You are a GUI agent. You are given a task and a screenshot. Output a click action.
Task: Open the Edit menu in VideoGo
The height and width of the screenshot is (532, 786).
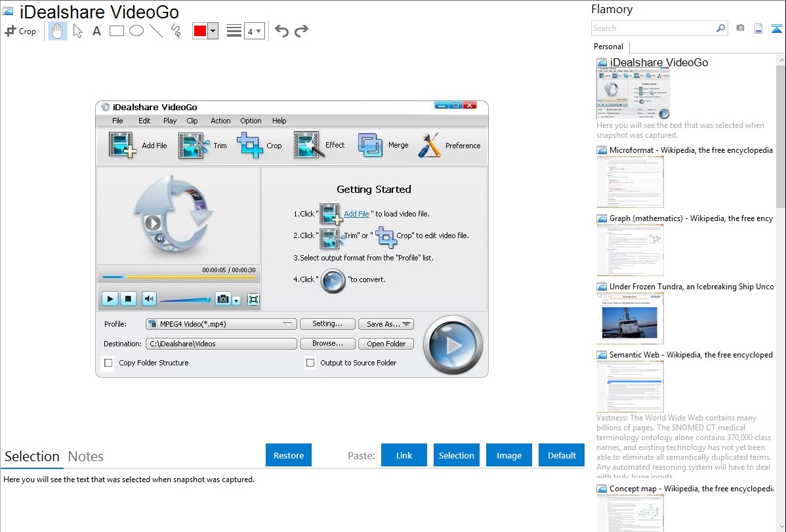coord(144,121)
